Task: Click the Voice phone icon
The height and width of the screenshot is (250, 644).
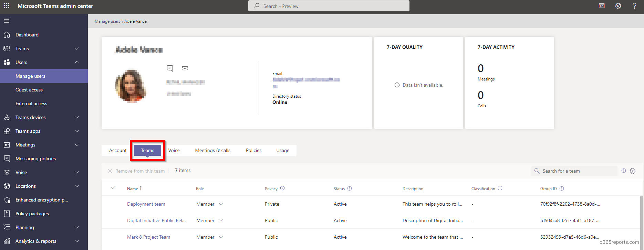Action: point(7,172)
